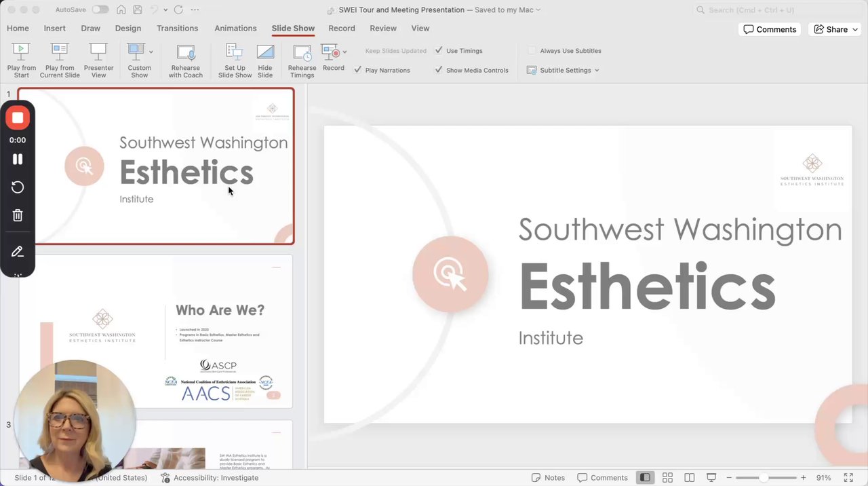Fit slide to window icon
Screen dimensions: 868x486
pyautogui.click(x=848, y=478)
